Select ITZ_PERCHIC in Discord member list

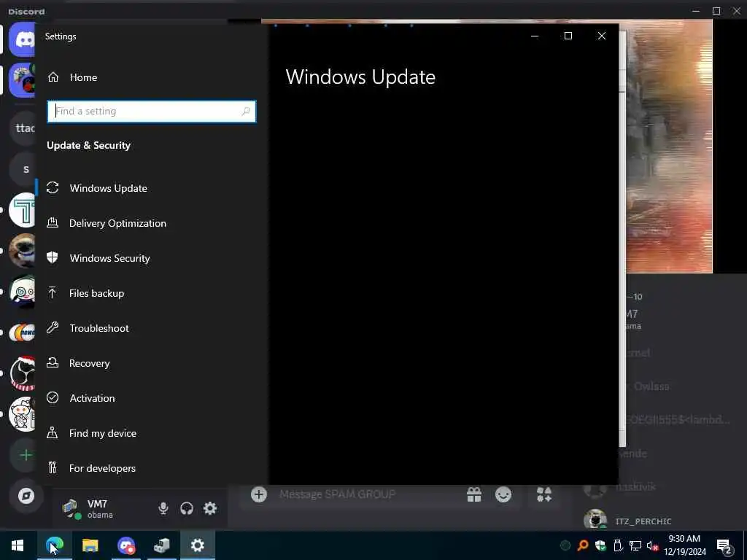pos(643,521)
